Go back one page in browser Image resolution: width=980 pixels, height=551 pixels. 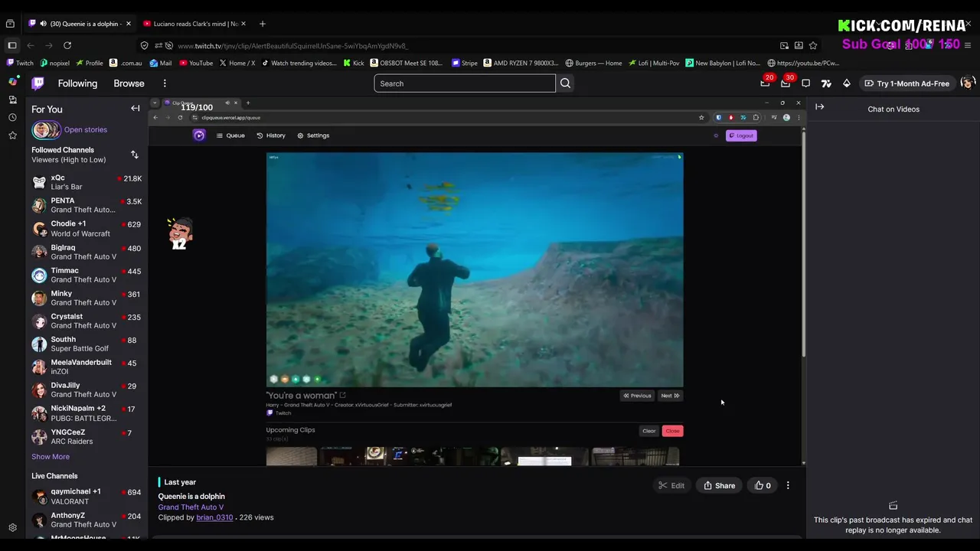pos(30,45)
